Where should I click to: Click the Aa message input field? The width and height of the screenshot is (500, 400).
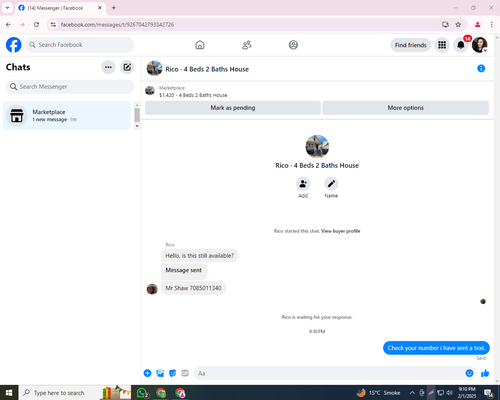pos(328,373)
